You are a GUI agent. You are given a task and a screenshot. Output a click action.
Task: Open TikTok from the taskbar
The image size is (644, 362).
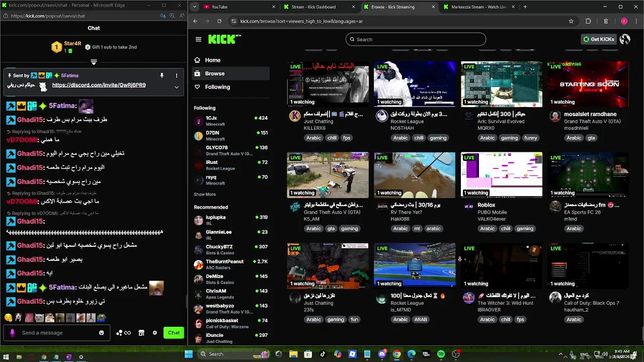(x=323, y=354)
